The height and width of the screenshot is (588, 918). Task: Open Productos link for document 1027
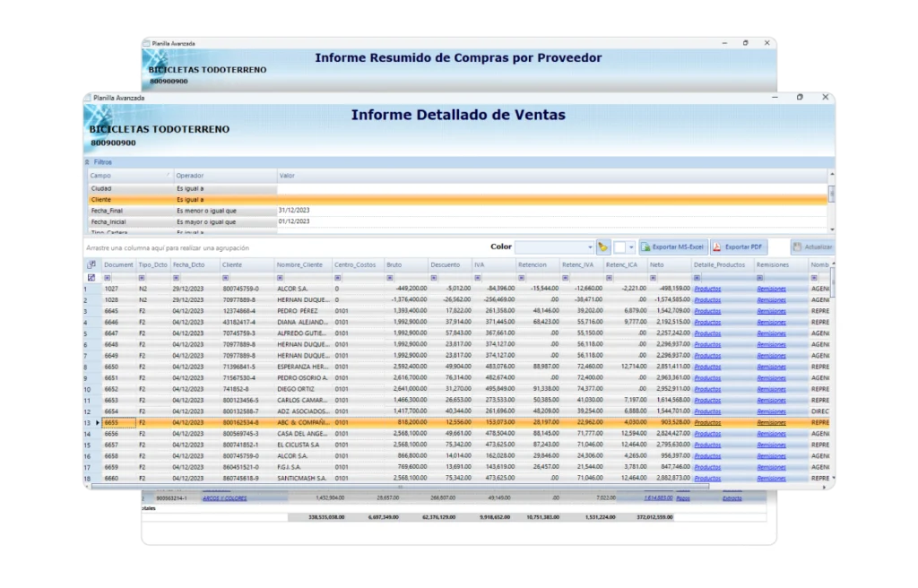point(708,289)
